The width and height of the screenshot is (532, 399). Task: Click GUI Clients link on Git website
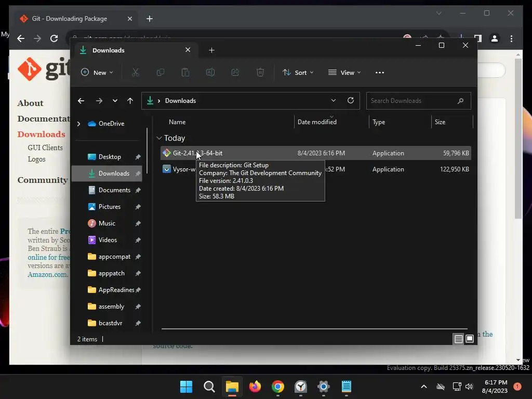[x=45, y=148]
